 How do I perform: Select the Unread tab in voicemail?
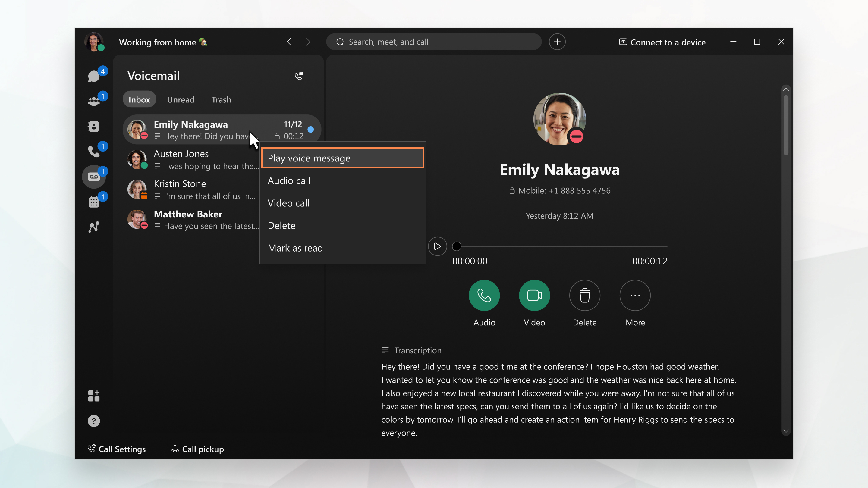pyautogui.click(x=181, y=99)
